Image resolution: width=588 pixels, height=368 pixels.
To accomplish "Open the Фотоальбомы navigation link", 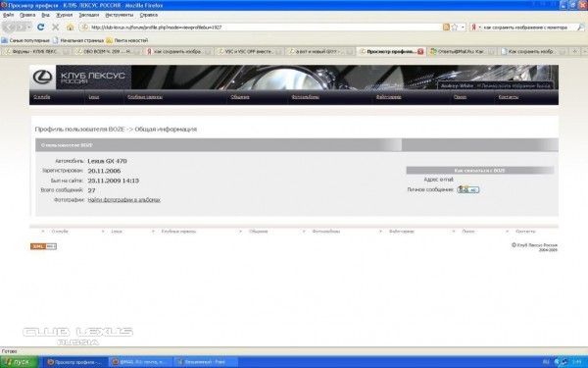I will click(305, 97).
